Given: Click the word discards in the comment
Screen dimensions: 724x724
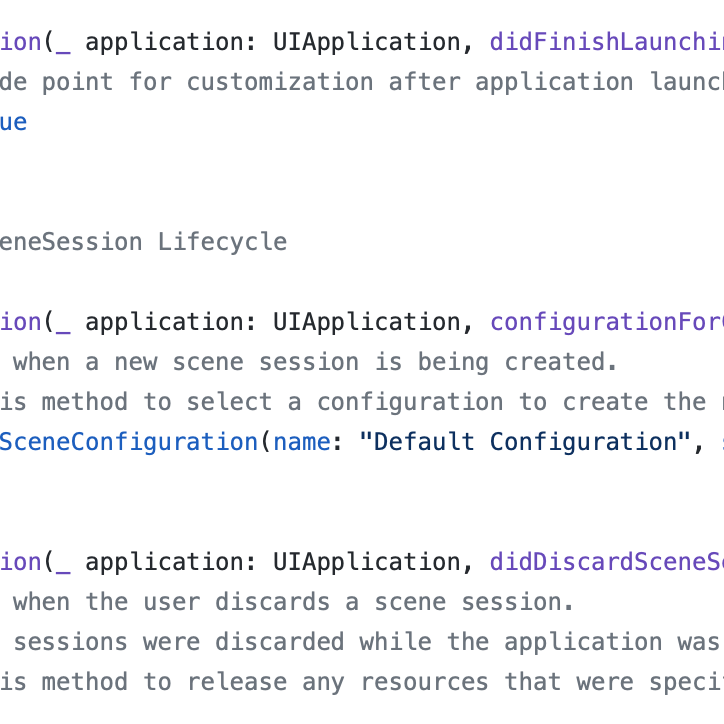Looking at the screenshot, I should click(272, 602).
